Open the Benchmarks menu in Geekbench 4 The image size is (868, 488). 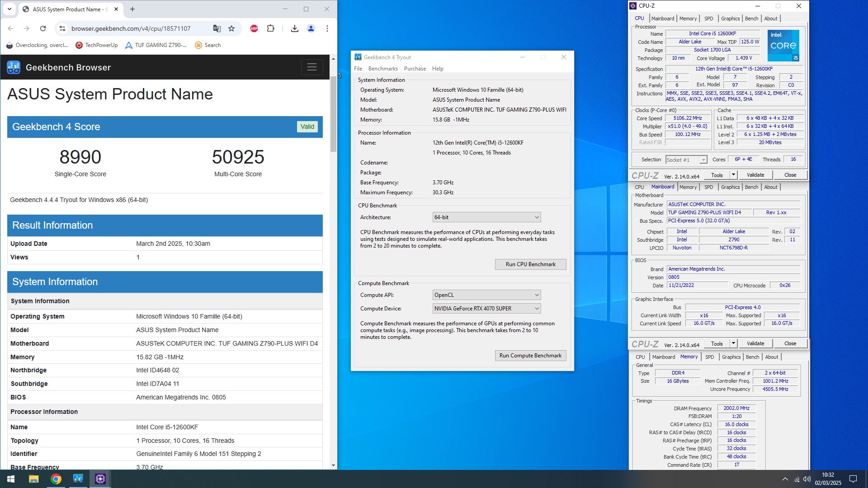383,69
